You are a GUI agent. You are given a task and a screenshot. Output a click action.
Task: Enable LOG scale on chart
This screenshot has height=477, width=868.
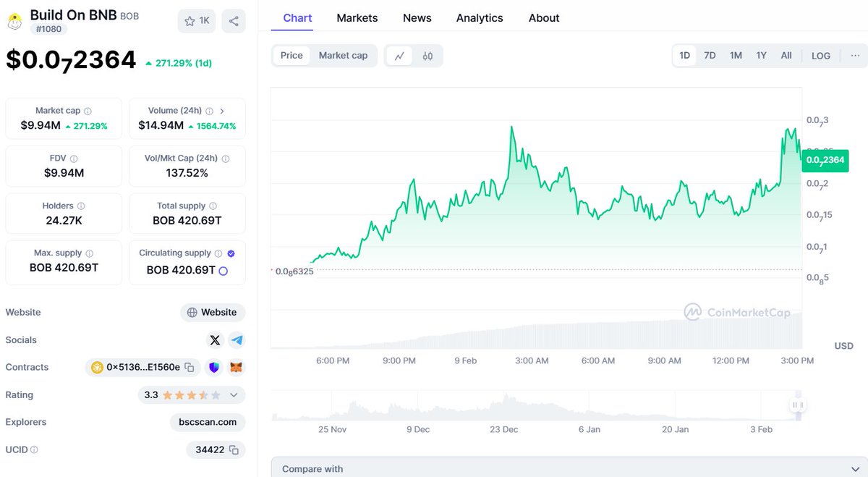[821, 56]
